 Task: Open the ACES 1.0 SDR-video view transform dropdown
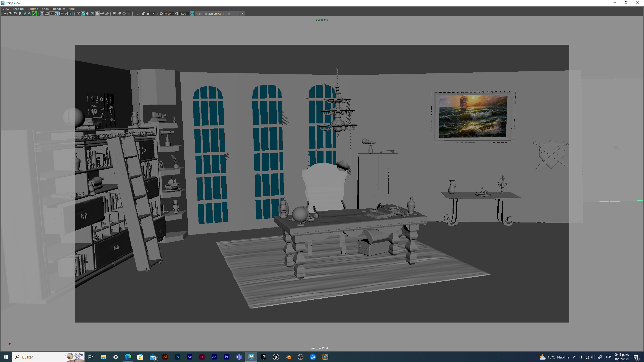point(242,14)
